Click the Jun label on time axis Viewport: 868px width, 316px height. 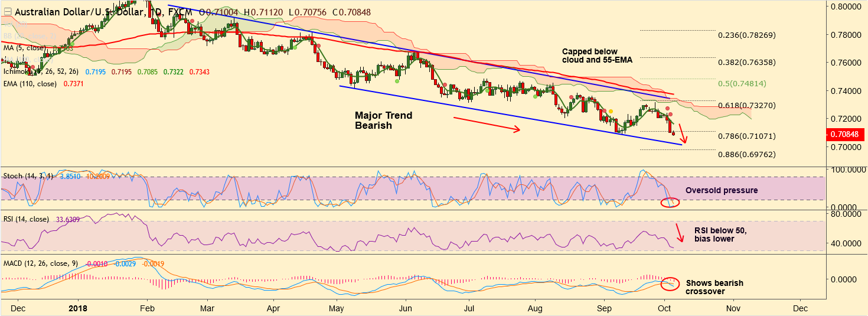pos(405,308)
